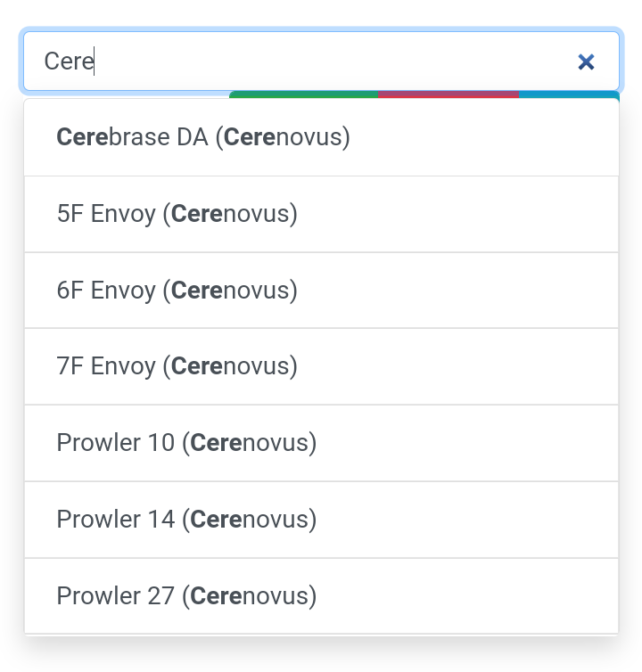Choose the 5F Envoy (Cerenovus) option
642x672 pixels.
321,214
